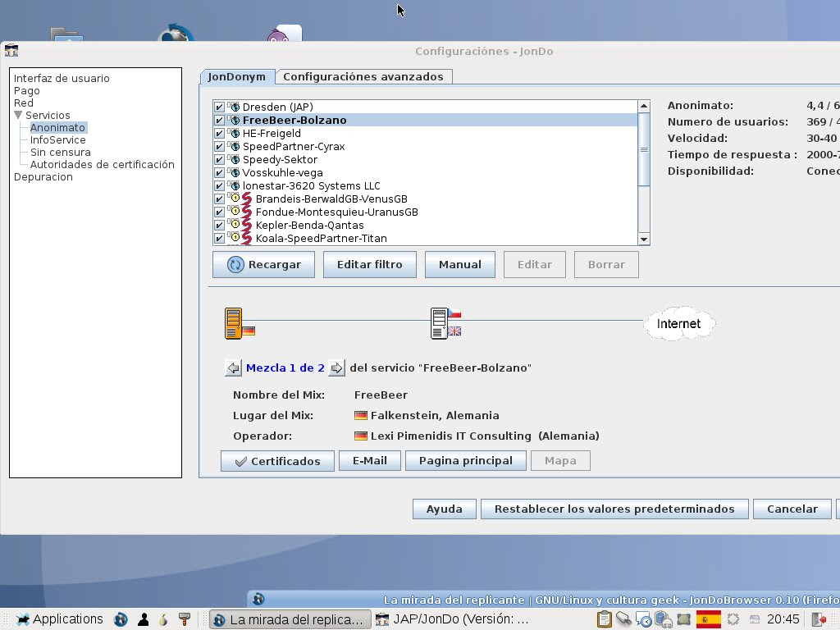
Task: Uncheck the SpeedPartner-Cyrax checkbox
Action: pos(219,146)
